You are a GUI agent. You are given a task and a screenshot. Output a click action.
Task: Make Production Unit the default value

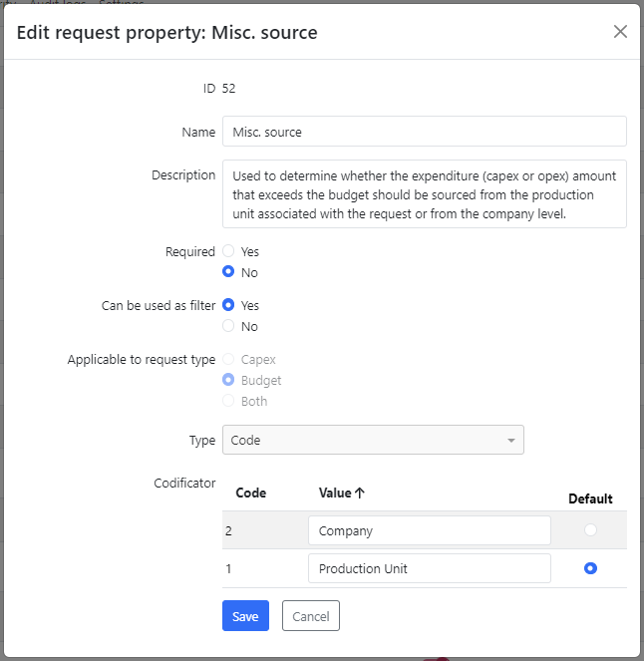pyautogui.click(x=590, y=568)
